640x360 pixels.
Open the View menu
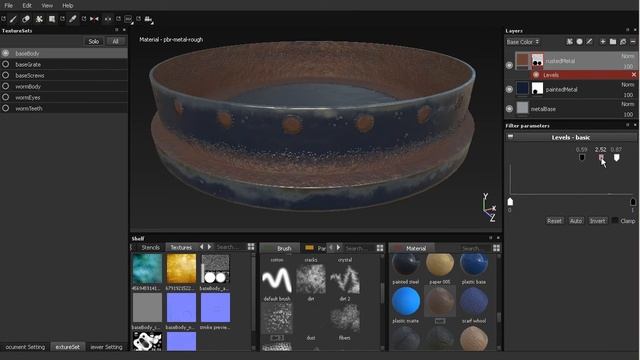[47, 5]
